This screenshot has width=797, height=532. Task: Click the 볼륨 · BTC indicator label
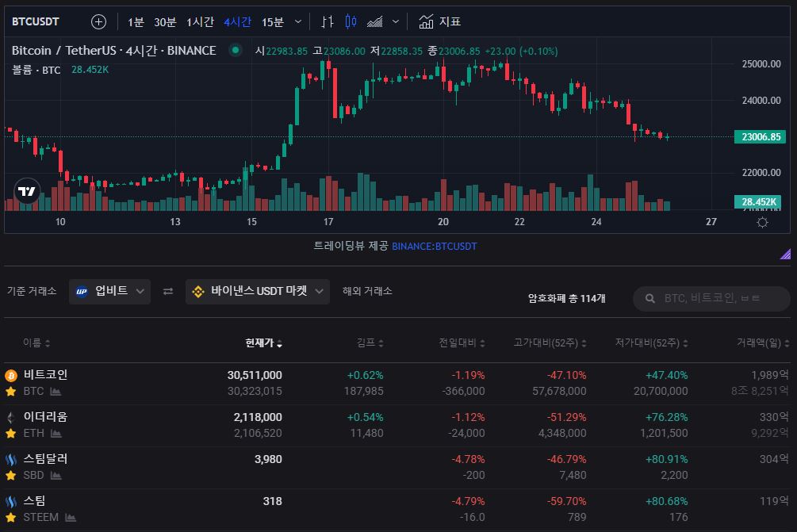pos(36,70)
